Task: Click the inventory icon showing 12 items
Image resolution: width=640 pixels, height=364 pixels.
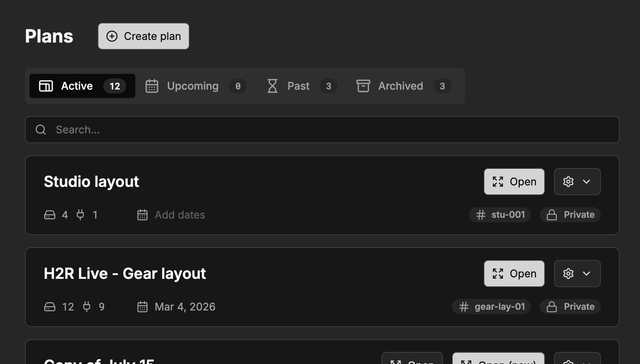Action: 49,307
